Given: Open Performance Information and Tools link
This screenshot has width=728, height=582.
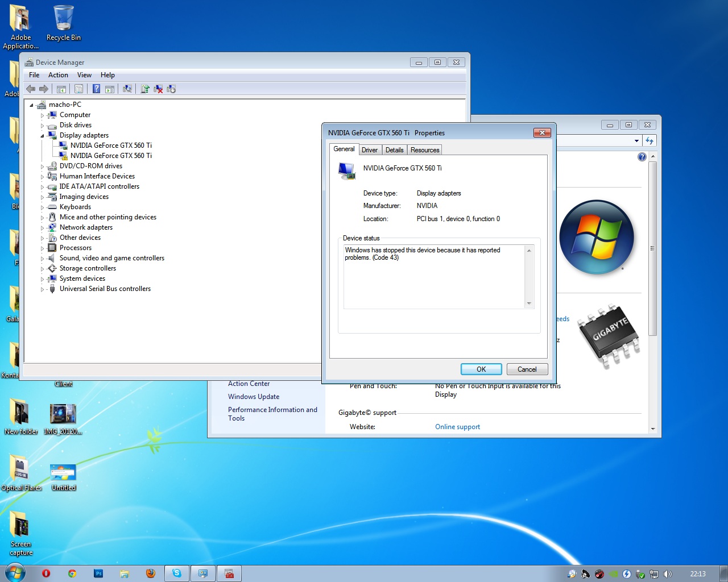Looking at the screenshot, I should [272, 414].
